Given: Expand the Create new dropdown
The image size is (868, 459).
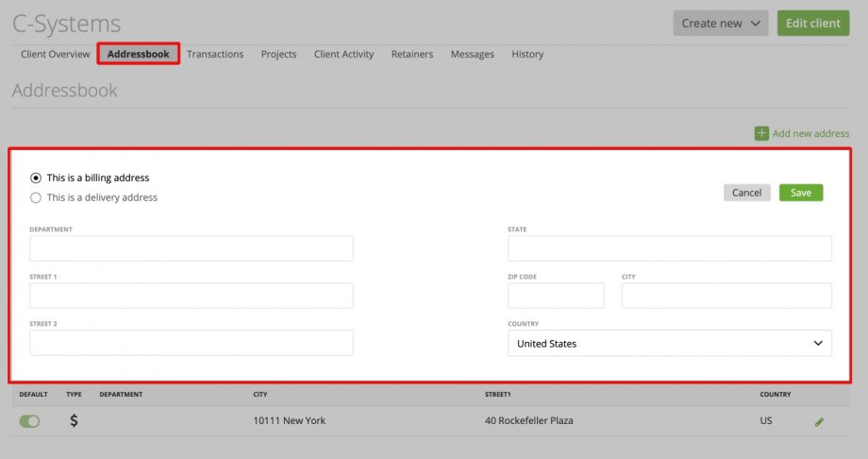Looking at the screenshot, I should [720, 24].
